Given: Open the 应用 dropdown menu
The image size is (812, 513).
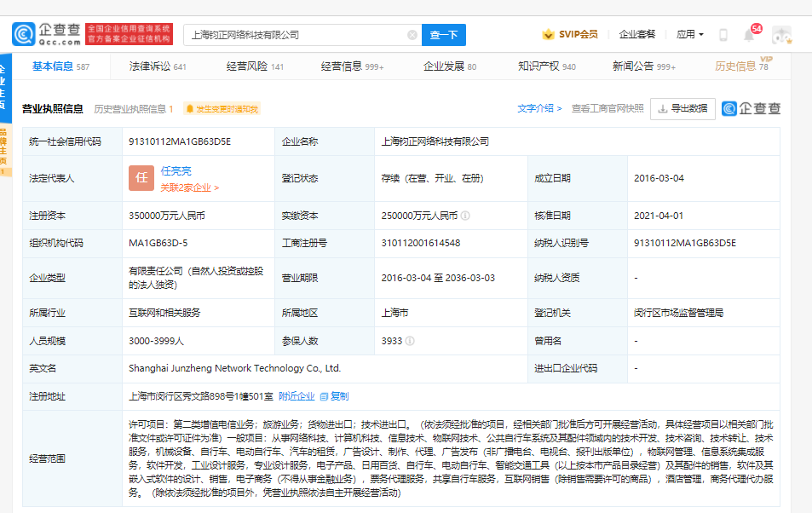Looking at the screenshot, I should tap(690, 35).
